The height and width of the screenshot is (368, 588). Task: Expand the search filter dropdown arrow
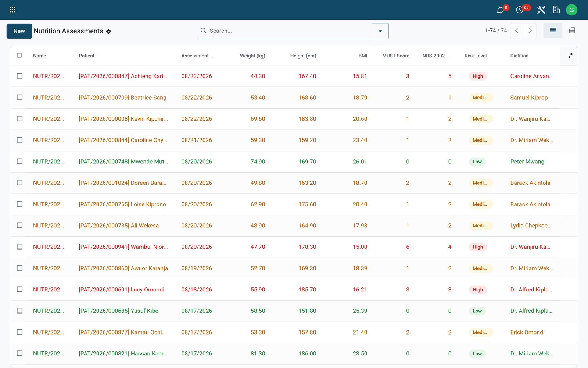tap(380, 31)
